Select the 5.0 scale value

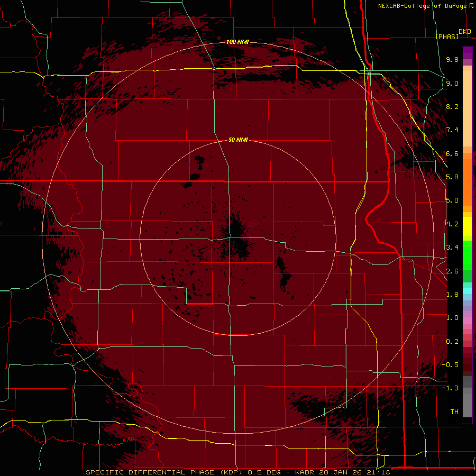point(452,200)
